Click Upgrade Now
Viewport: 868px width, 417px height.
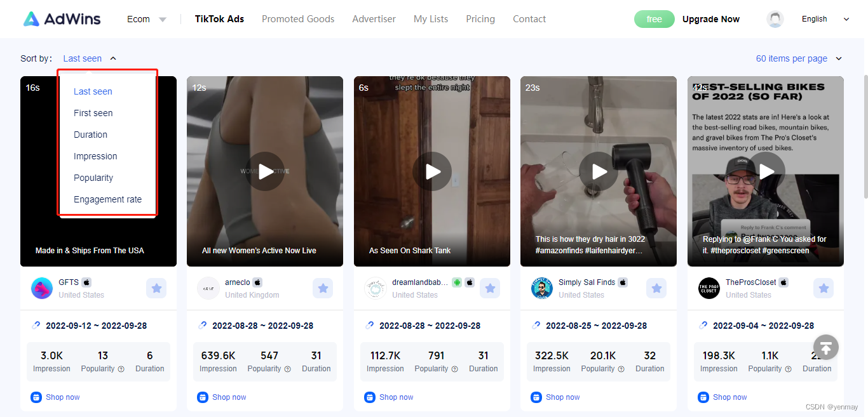point(711,19)
